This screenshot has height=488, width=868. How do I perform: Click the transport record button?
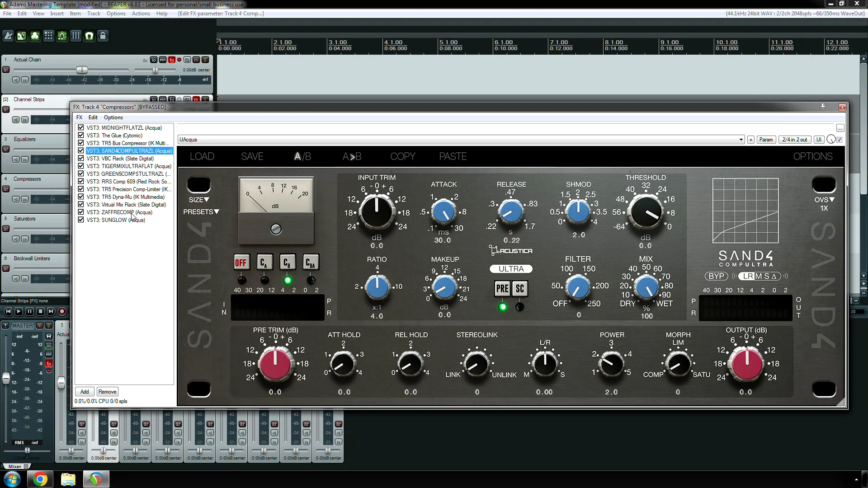point(62,311)
